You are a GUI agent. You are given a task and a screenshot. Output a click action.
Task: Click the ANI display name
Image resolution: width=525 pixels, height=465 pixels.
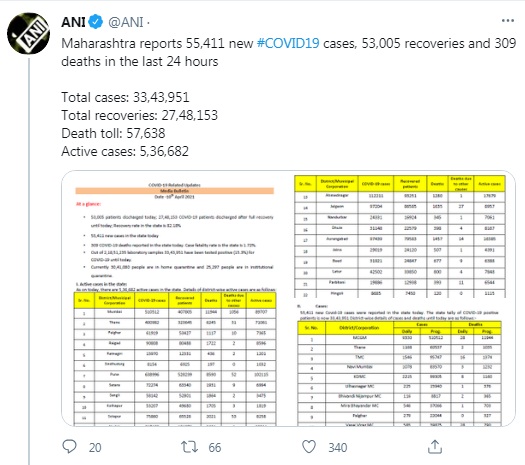point(73,22)
